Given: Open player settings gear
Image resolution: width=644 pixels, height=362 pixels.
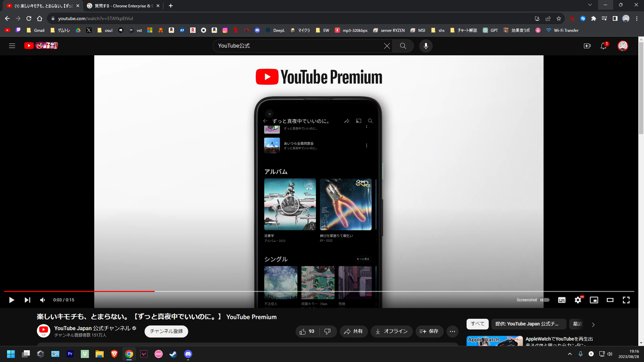Looking at the screenshot, I should point(578,300).
